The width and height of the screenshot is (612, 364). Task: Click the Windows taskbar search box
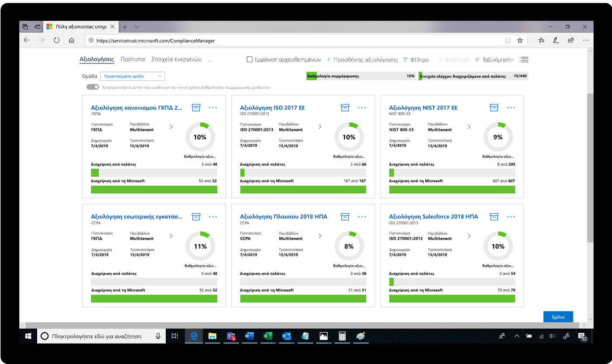tap(101, 336)
